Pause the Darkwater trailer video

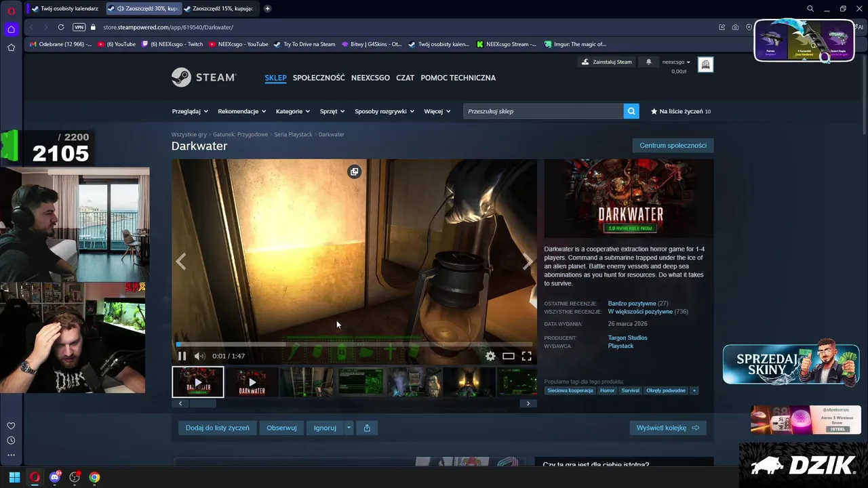[x=182, y=356]
